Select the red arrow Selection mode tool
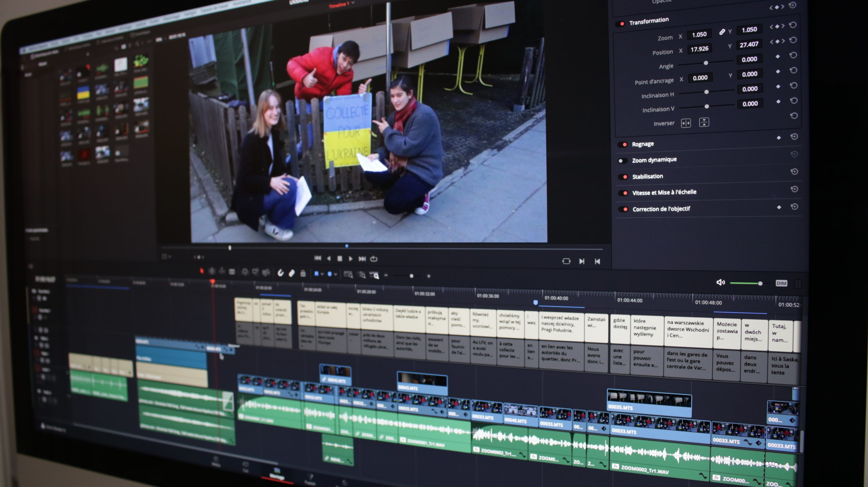Image resolution: width=868 pixels, height=487 pixels. click(202, 271)
